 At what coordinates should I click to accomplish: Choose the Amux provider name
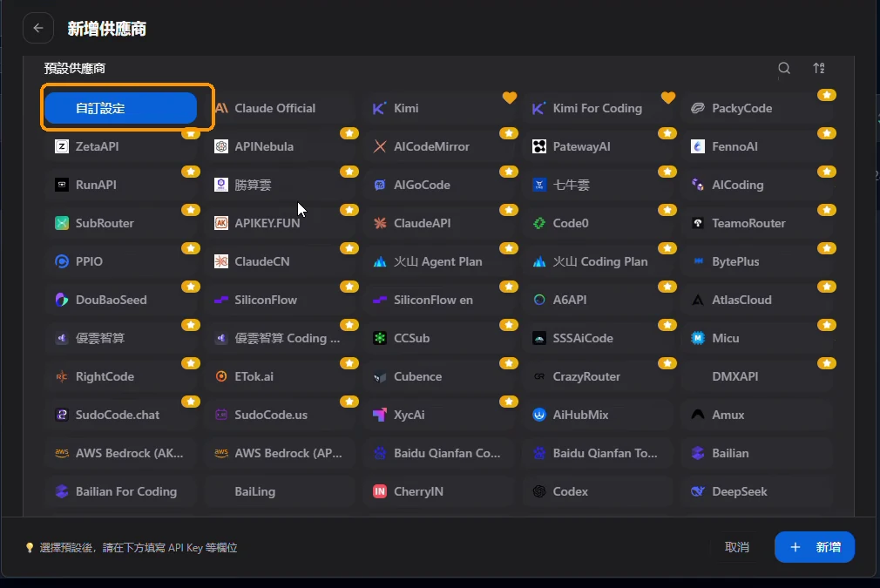point(728,415)
